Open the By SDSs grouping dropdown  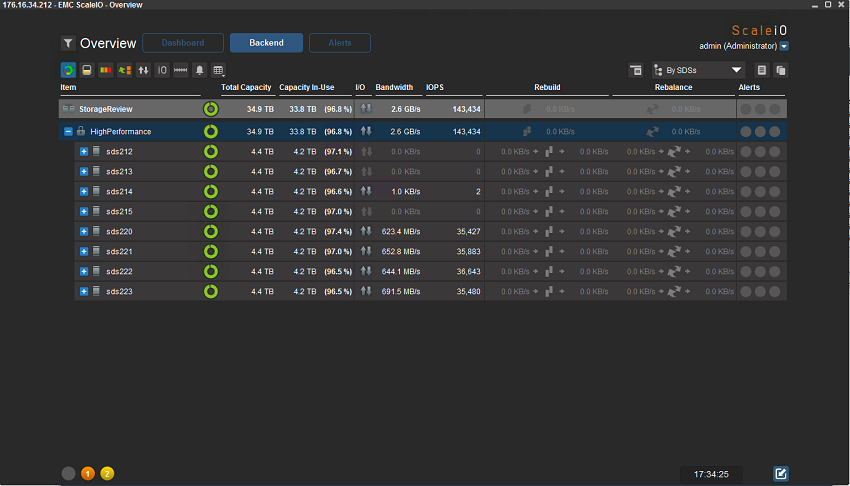pyautogui.click(x=698, y=70)
